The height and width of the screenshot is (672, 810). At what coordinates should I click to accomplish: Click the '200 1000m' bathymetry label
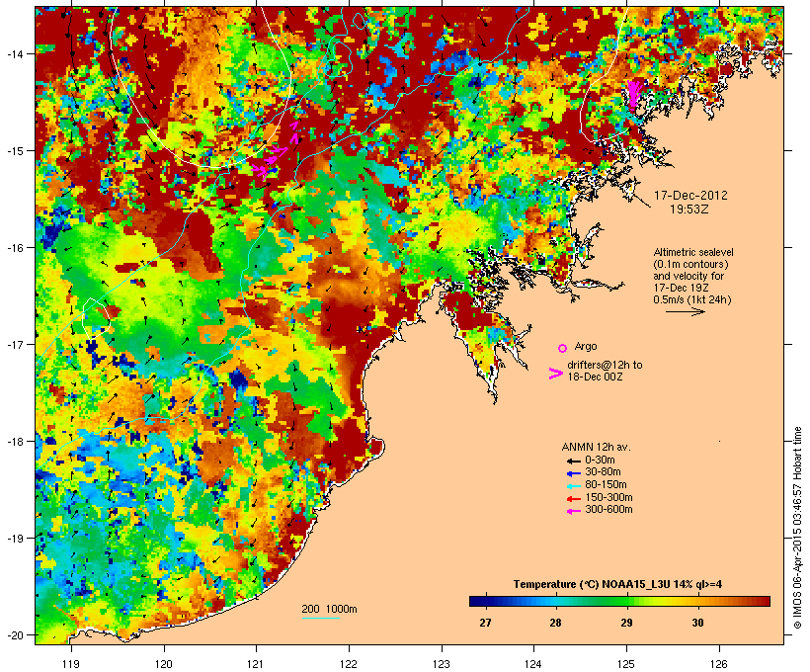pos(329,609)
